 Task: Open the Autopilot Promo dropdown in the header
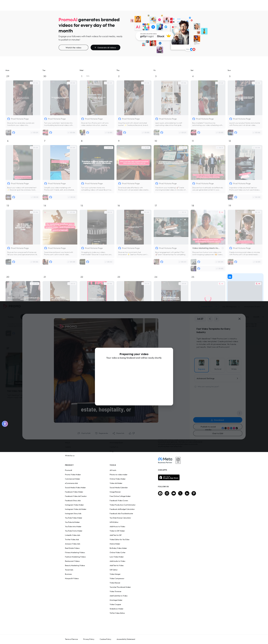(254, 307)
